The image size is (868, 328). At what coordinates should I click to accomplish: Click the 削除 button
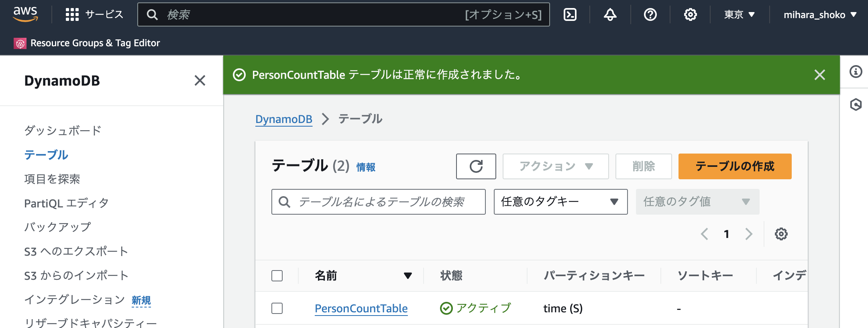(644, 166)
